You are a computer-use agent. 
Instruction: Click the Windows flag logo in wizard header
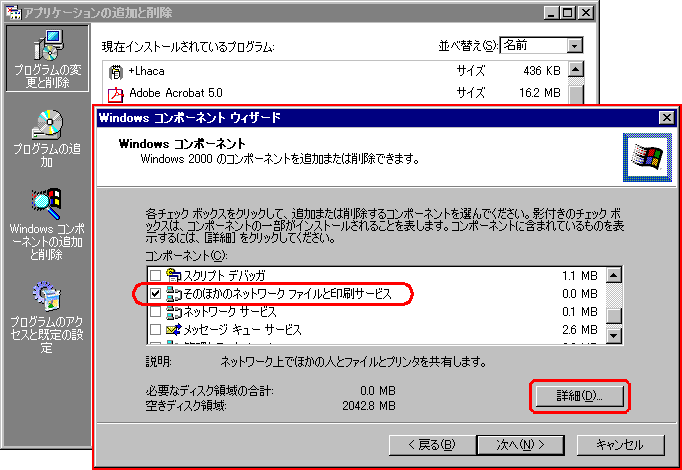[647, 157]
